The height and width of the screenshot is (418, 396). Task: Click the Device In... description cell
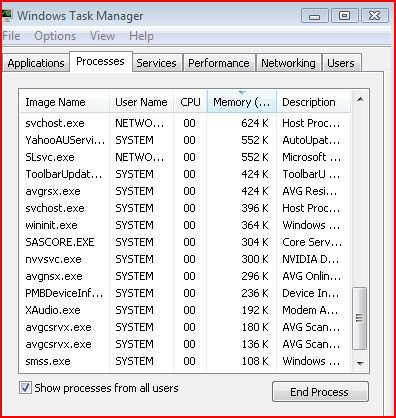(x=310, y=293)
